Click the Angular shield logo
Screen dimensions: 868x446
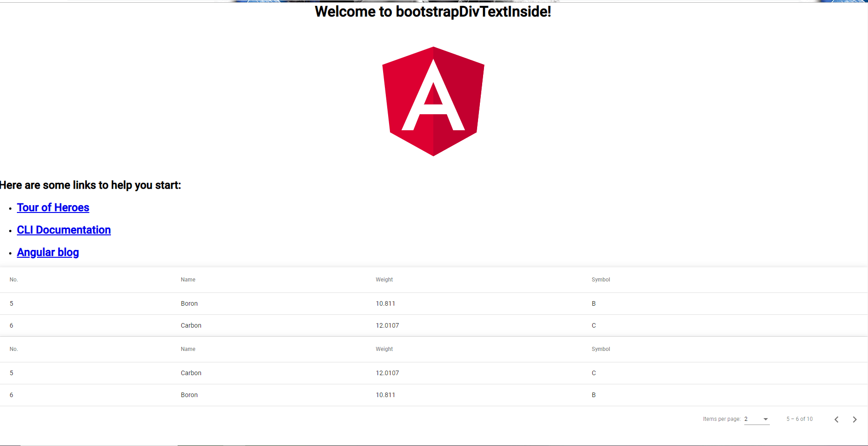433,101
